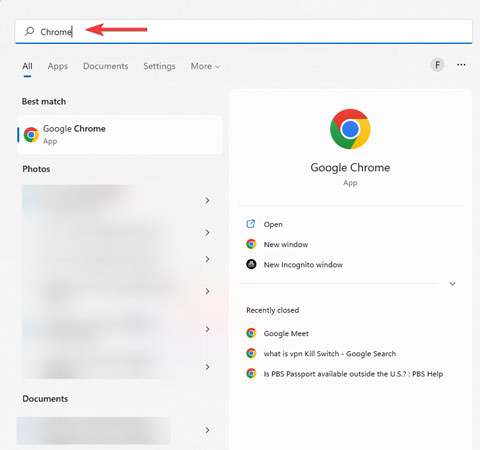Click the Best match heading

pos(44,102)
